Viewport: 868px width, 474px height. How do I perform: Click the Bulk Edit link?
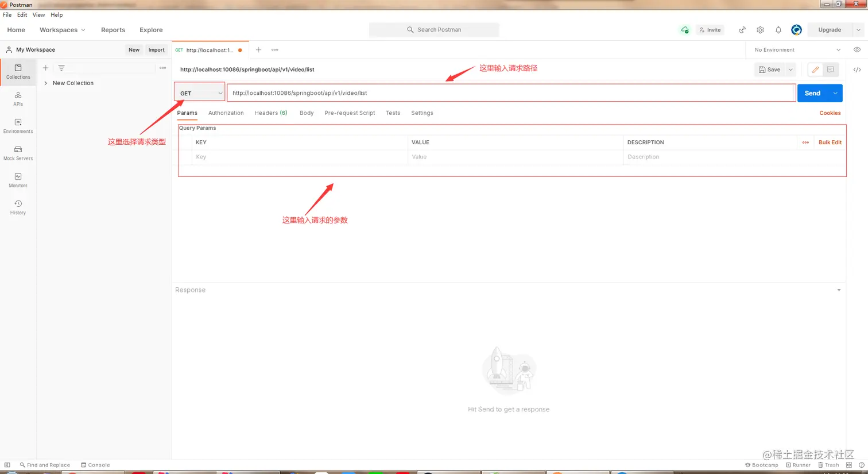[830, 142]
